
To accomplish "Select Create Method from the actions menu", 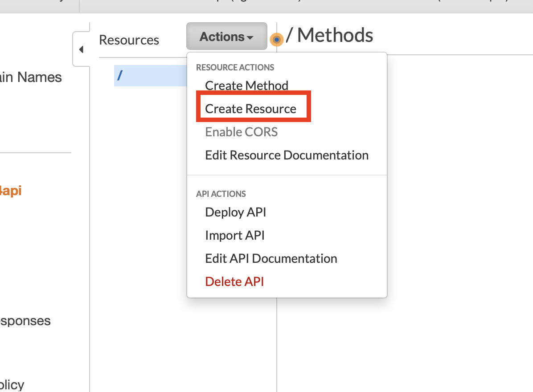I will (246, 85).
